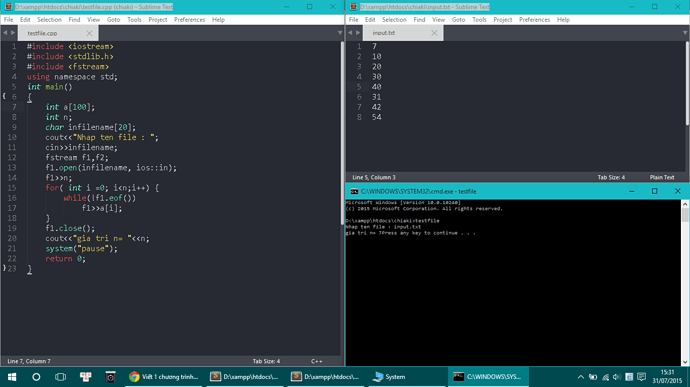Click value 54 on line 8 of input.txt
The image size is (690, 387).
tap(377, 117)
